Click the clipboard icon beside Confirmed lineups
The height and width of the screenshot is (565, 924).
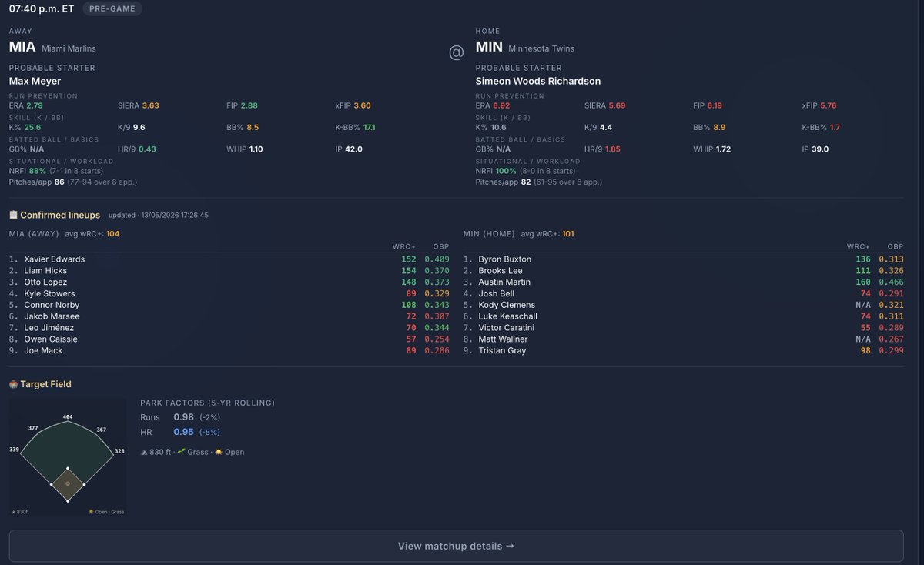coord(13,215)
